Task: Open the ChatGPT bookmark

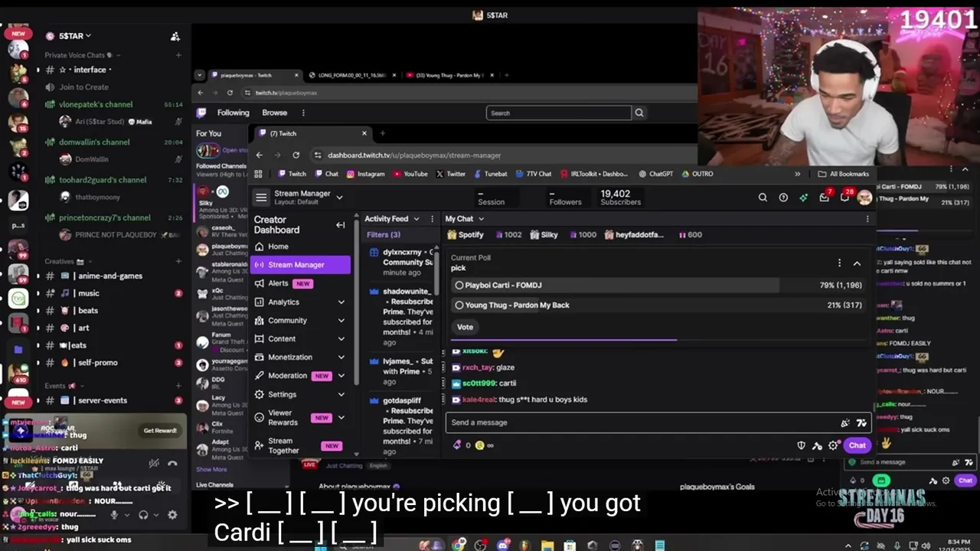Action: (655, 174)
